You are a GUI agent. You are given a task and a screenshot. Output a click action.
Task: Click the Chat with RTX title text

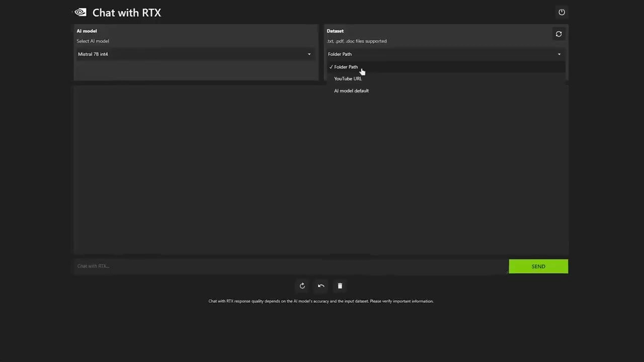(x=127, y=13)
